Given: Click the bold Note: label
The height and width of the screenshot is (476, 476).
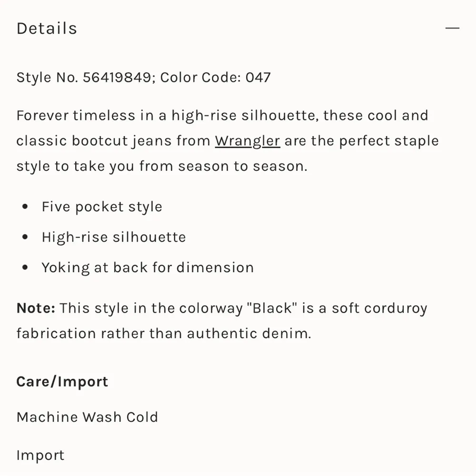Looking at the screenshot, I should [x=36, y=308].
